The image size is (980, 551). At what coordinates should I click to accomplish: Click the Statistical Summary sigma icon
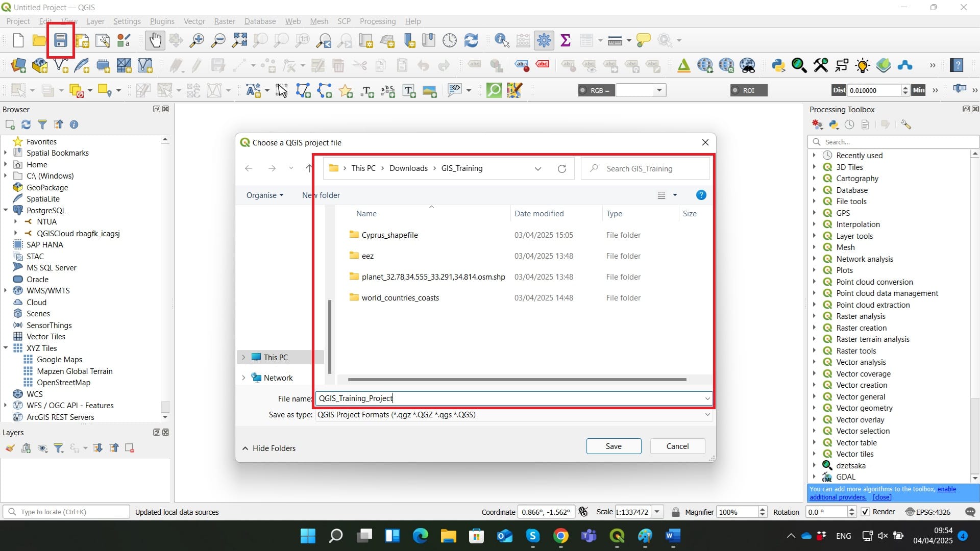coord(565,40)
